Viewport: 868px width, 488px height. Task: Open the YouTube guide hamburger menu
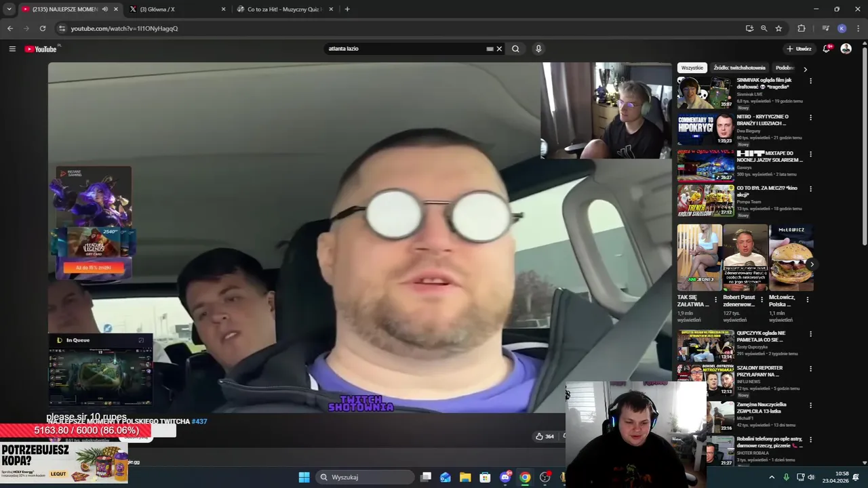coord(12,49)
